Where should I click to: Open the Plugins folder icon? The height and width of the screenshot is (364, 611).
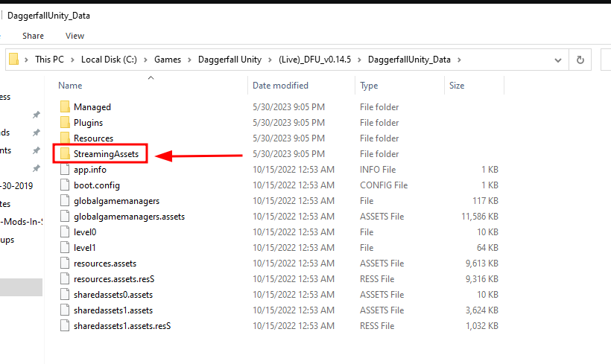(x=65, y=122)
